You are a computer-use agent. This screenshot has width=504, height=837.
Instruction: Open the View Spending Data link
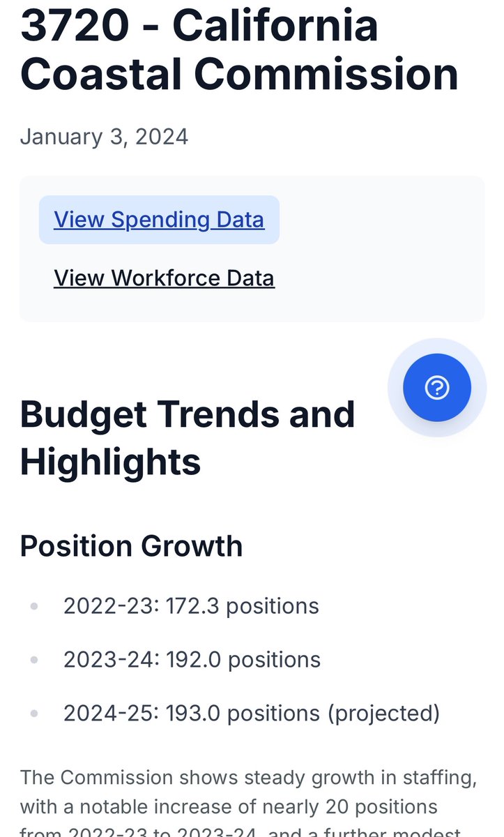(159, 220)
